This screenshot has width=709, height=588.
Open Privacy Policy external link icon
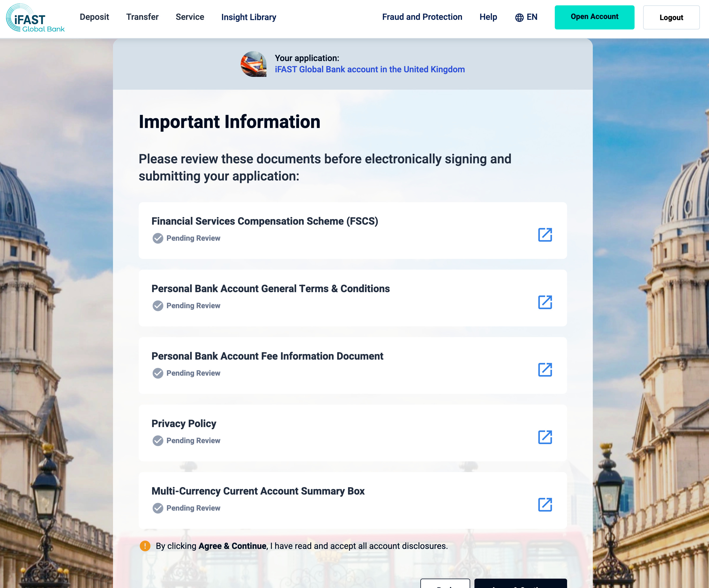545,437
